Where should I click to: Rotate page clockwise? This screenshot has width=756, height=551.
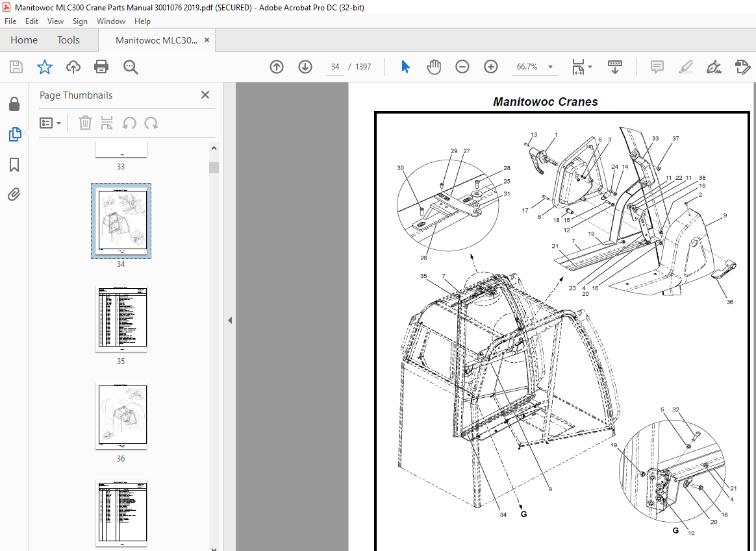coord(151,123)
